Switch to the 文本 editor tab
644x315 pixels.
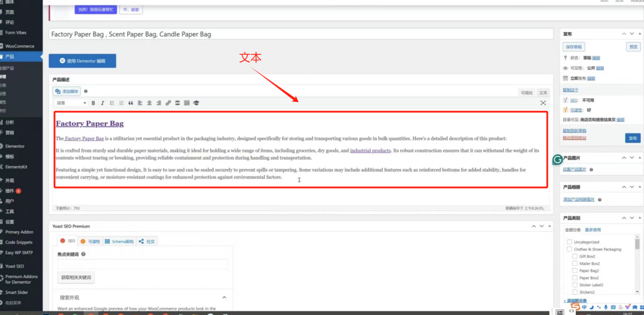pyautogui.click(x=543, y=93)
